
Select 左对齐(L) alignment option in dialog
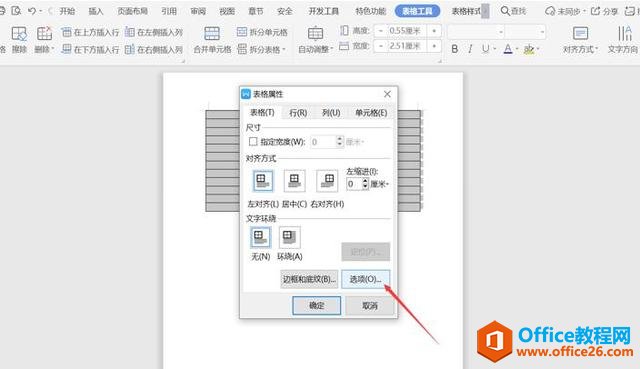263,181
